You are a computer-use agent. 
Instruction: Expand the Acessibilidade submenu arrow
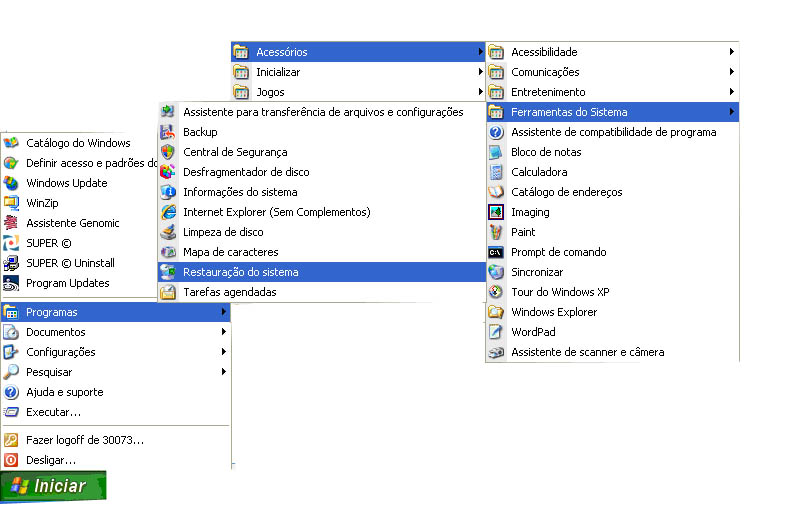pos(732,52)
